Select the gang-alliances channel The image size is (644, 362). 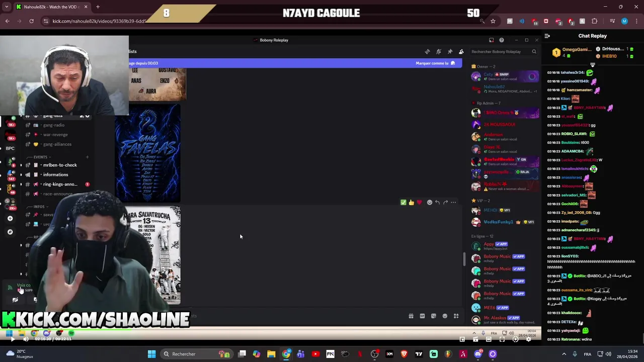57,144
